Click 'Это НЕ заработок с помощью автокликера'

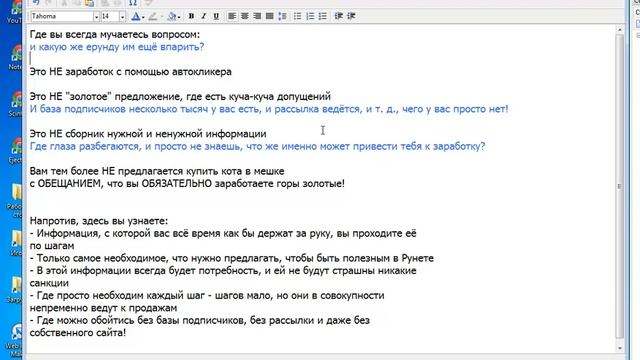[131, 71]
